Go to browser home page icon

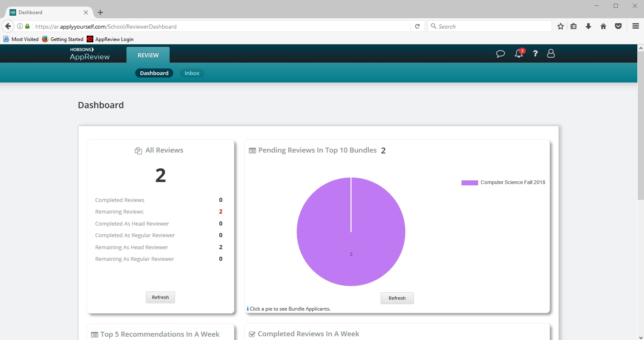603,27
